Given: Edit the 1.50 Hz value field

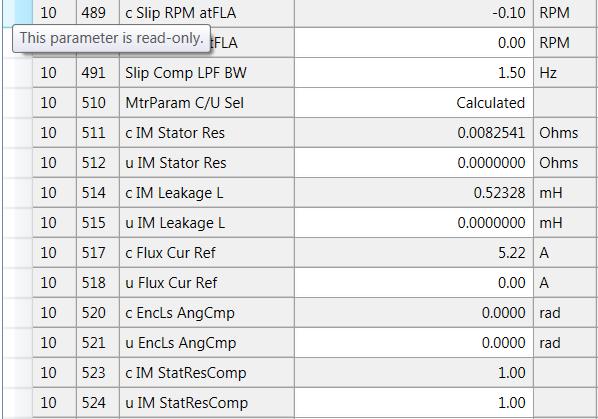Looking at the screenshot, I should [414, 73].
